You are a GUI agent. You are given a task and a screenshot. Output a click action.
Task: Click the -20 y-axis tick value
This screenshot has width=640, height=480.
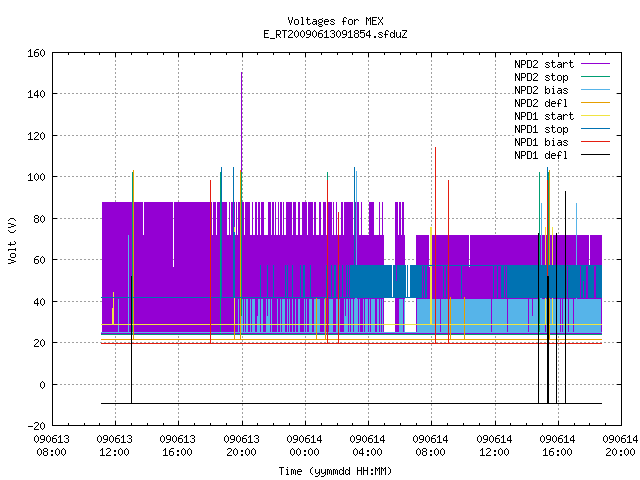36,426
